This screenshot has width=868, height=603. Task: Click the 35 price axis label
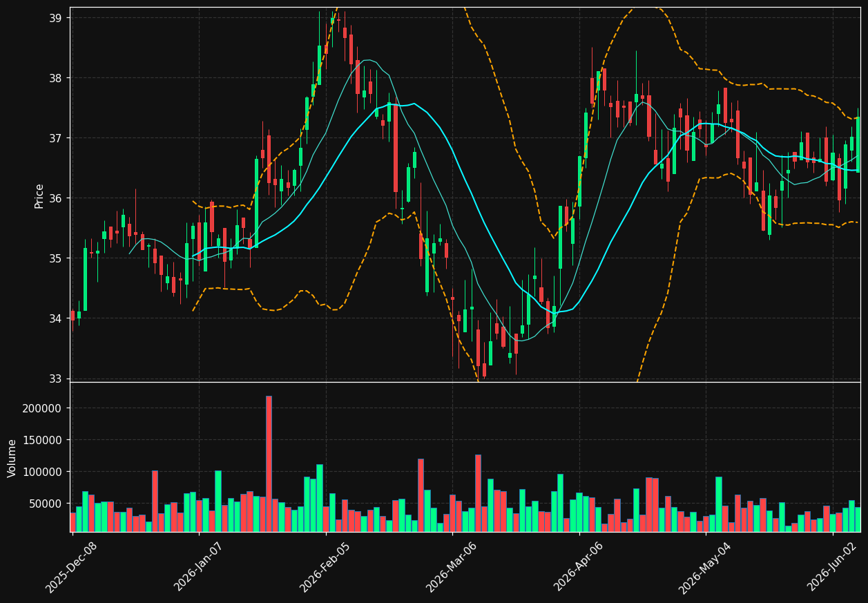coord(57,258)
